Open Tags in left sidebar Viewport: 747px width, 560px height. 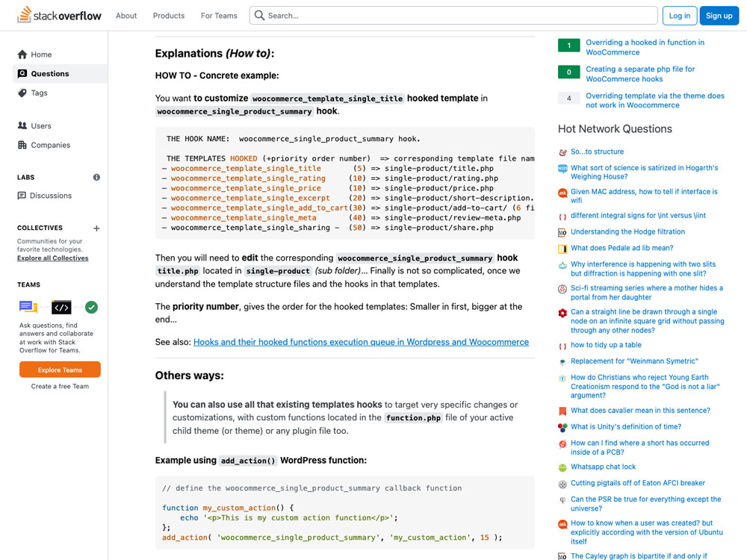(x=60, y=93)
